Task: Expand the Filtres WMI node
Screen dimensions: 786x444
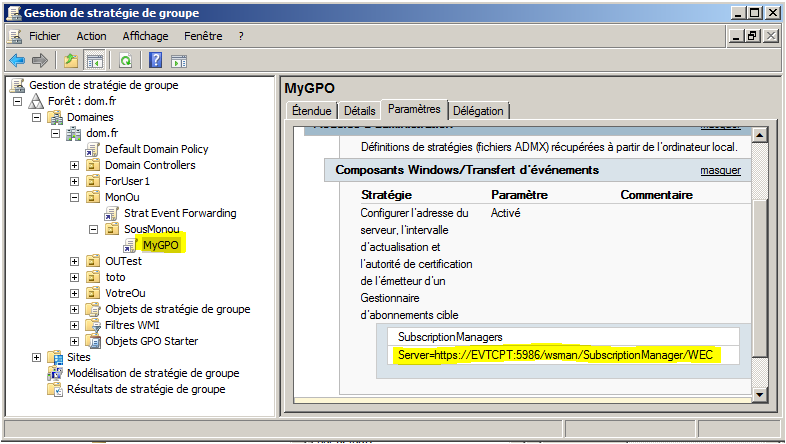Action: coord(74,325)
